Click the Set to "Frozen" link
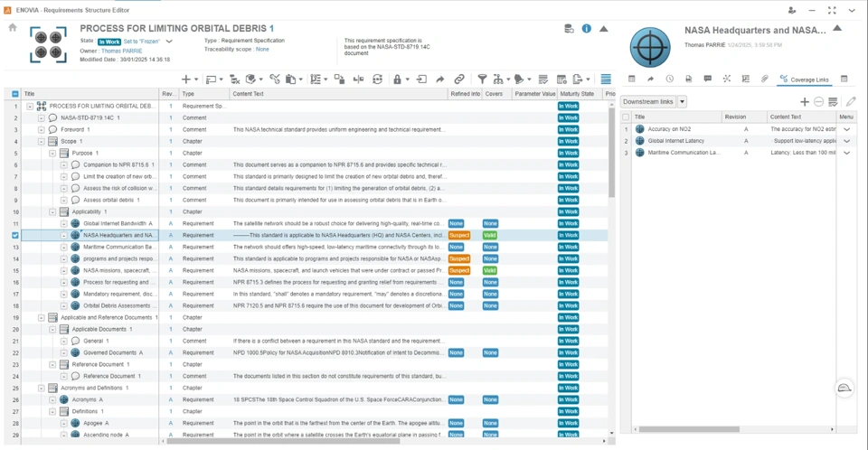Screen dimensions: 868x450 (142, 42)
